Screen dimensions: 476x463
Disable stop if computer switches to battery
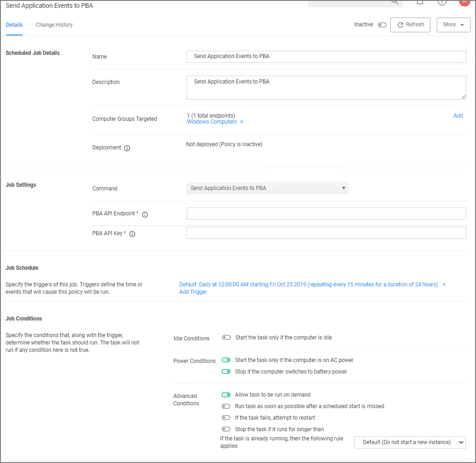pyautogui.click(x=226, y=372)
